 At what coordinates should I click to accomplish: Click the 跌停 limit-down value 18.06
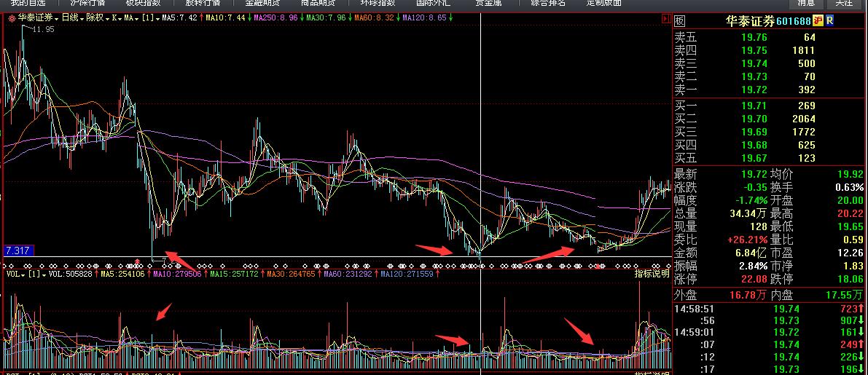pyautogui.click(x=850, y=279)
